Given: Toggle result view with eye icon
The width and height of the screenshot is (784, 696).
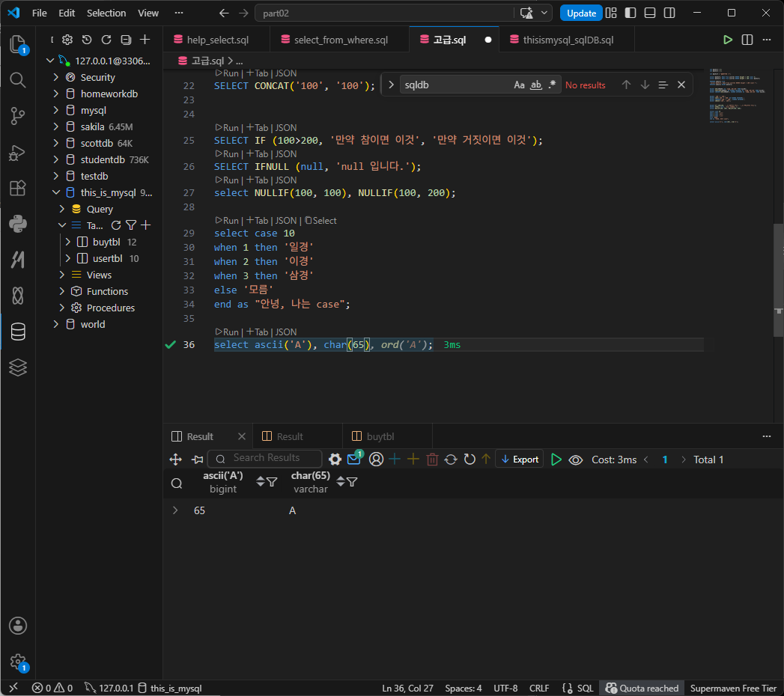Looking at the screenshot, I should click(576, 460).
